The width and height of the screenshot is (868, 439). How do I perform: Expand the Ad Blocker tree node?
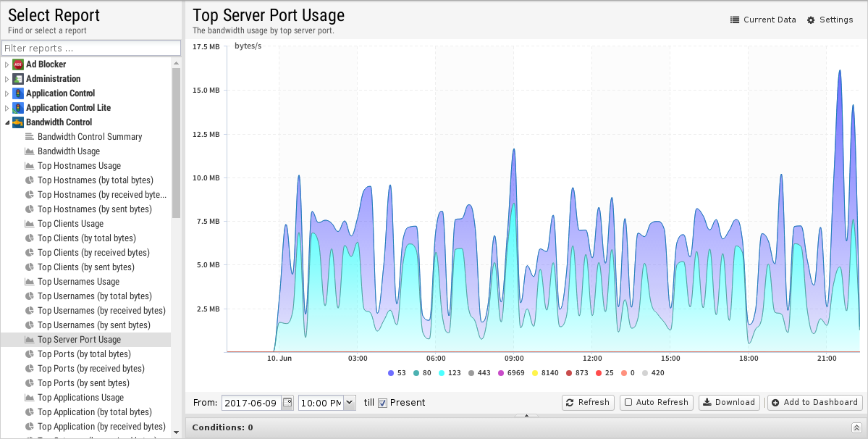point(7,64)
